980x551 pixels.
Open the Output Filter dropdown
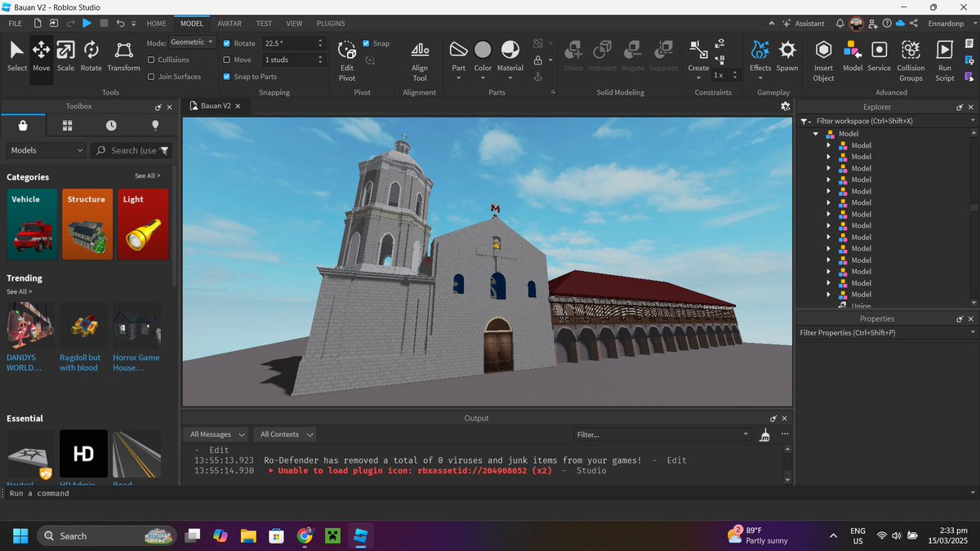click(x=662, y=434)
